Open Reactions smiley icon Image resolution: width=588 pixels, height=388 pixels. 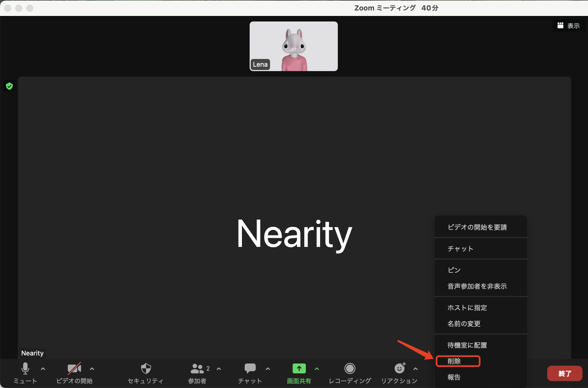click(x=400, y=368)
